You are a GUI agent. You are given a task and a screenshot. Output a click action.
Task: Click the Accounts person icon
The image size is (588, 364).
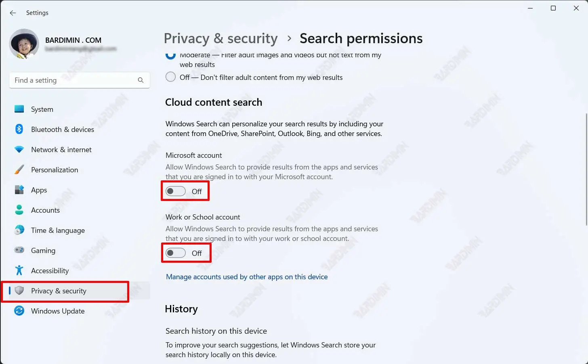(19, 210)
